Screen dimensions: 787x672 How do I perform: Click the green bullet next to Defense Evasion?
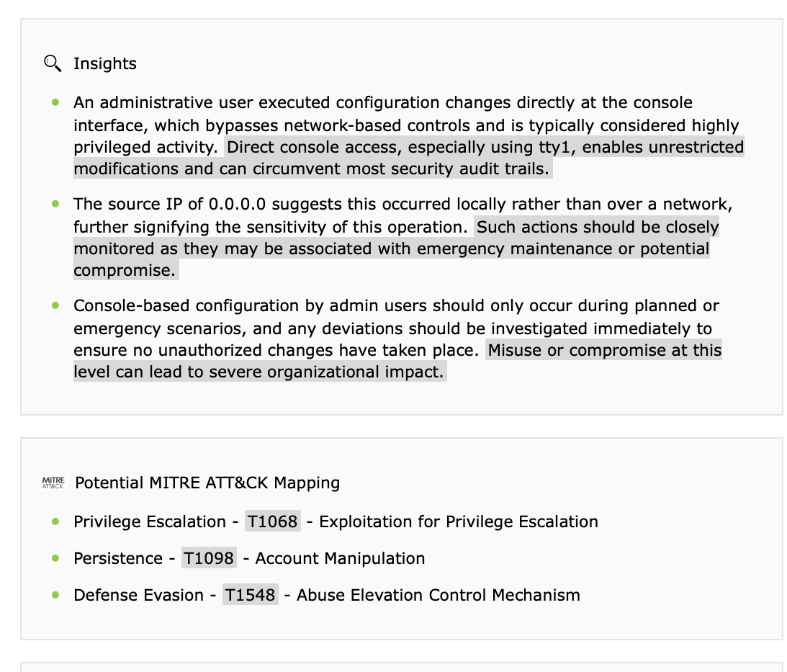pyautogui.click(x=55, y=595)
